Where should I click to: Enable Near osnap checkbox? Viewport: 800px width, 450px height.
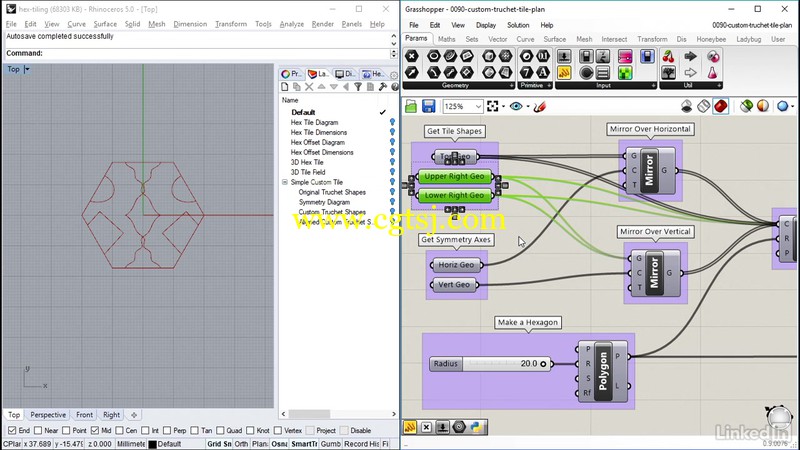38,431
